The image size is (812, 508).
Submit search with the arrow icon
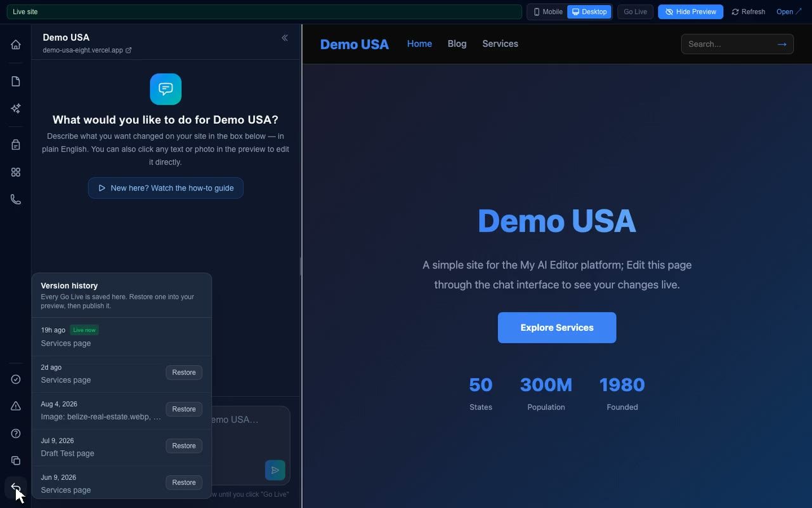(x=782, y=44)
